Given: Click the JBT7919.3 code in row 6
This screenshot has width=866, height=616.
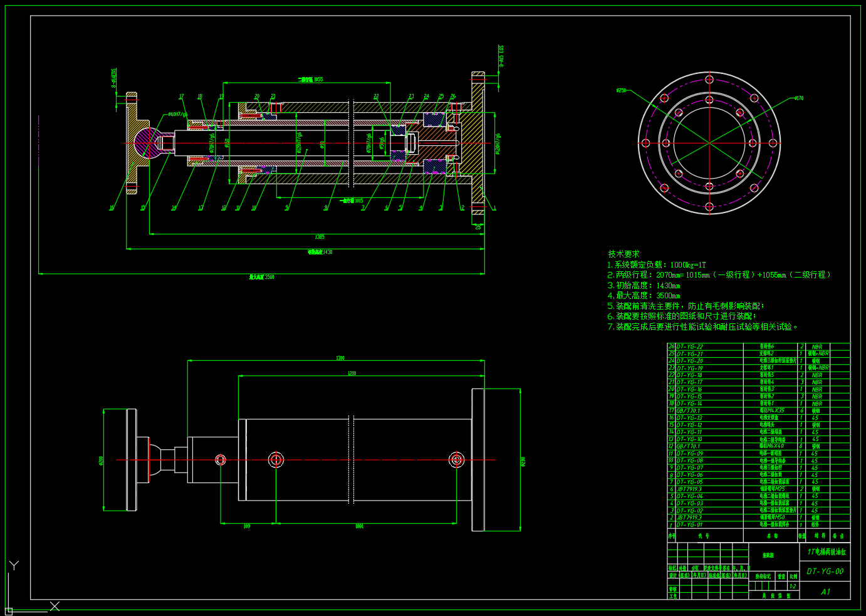Looking at the screenshot, I should (689, 489).
